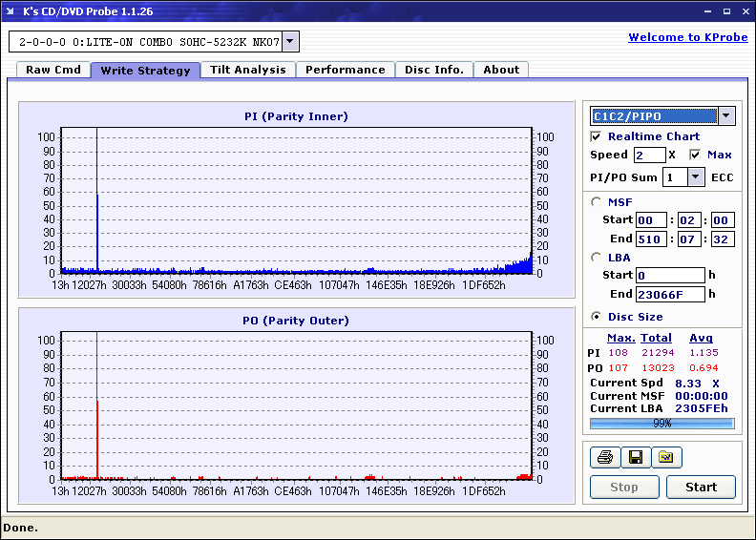Viewport: 756px width, 540px height.
Task: Follow the Welcome to KProbe link
Action: (688, 37)
